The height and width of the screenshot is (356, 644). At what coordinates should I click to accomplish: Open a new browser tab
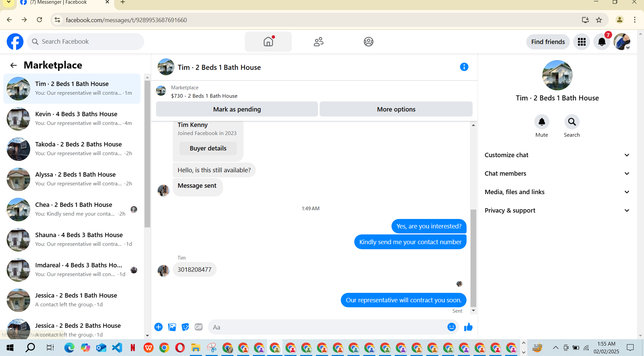click(123, 2)
